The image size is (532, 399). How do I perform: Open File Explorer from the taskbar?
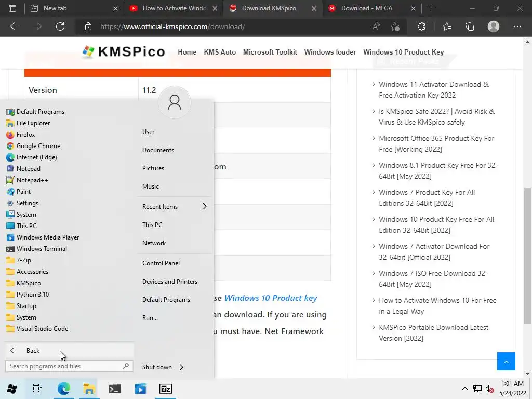(89, 389)
